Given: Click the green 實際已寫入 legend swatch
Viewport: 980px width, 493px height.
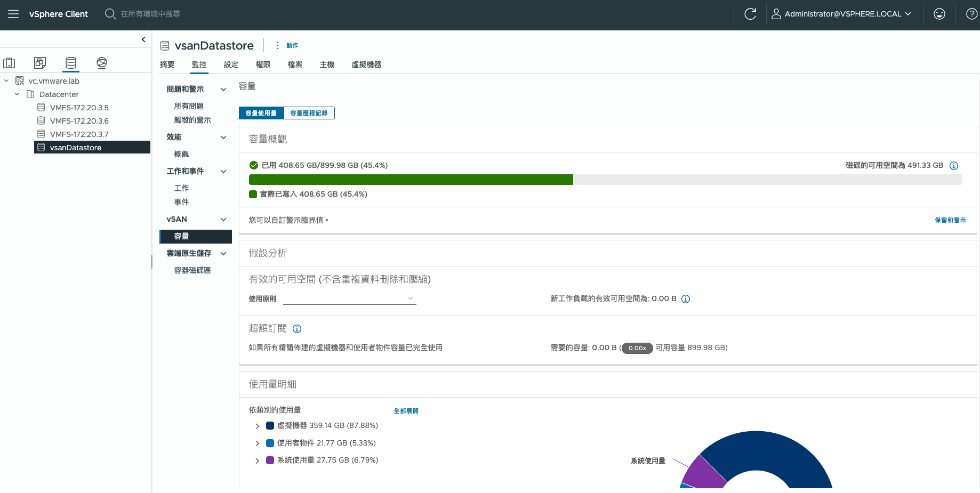Looking at the screenshot, I should click(x=253, y=194).
